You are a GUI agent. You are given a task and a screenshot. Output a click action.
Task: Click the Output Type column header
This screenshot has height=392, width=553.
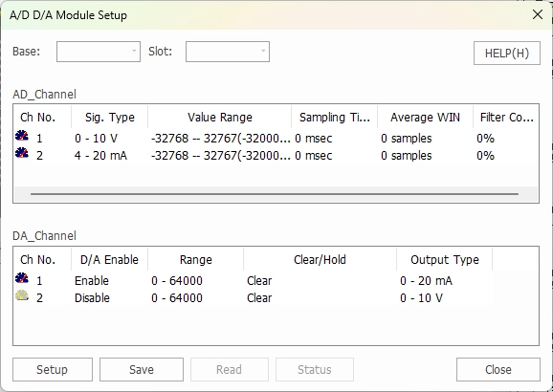pos(444,259)
